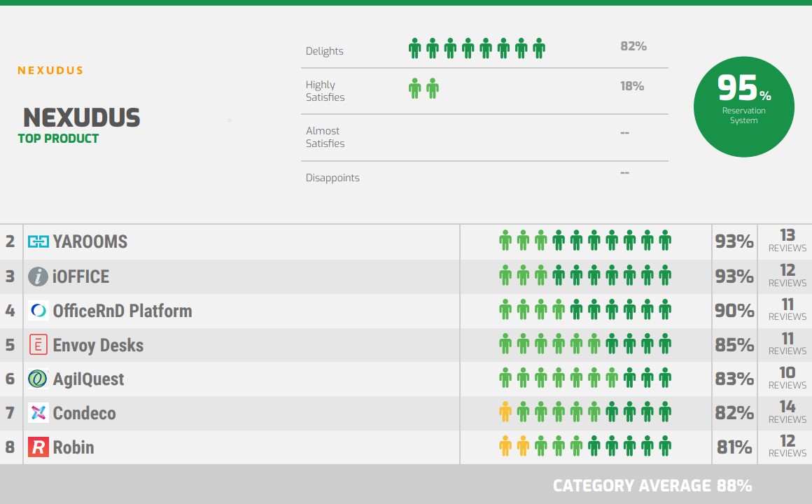Image resolution: width=812 pixels, height=504 pixels.
Task: Click the Condeco logo icon
Action: click(38, 413)
